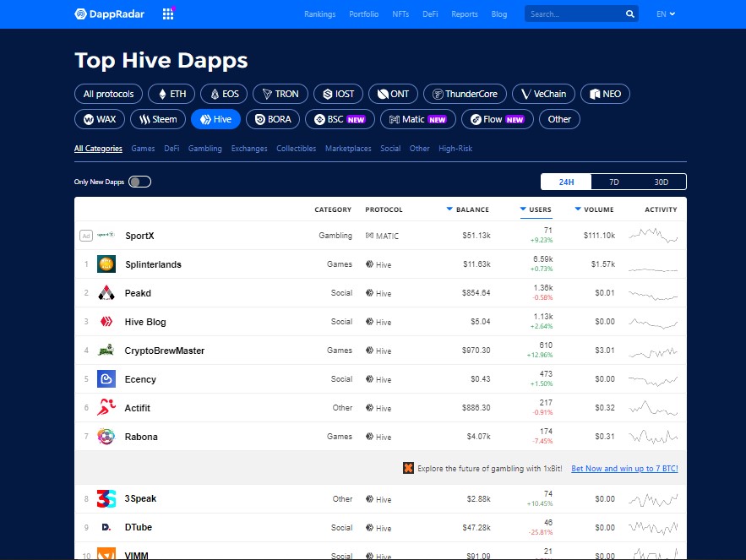Viewport: 746px width, 560px height.
Task: Filter by ONT protocol
Action: [393, 94]
